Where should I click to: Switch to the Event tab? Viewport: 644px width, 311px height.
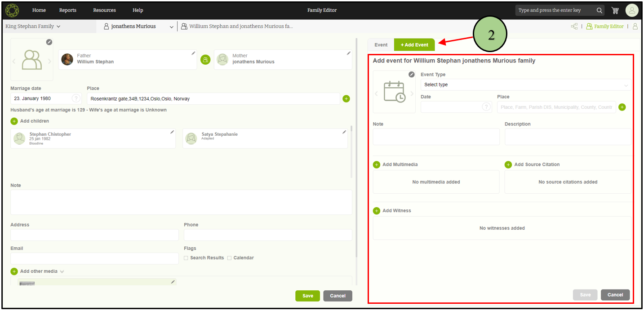point(381,45)
